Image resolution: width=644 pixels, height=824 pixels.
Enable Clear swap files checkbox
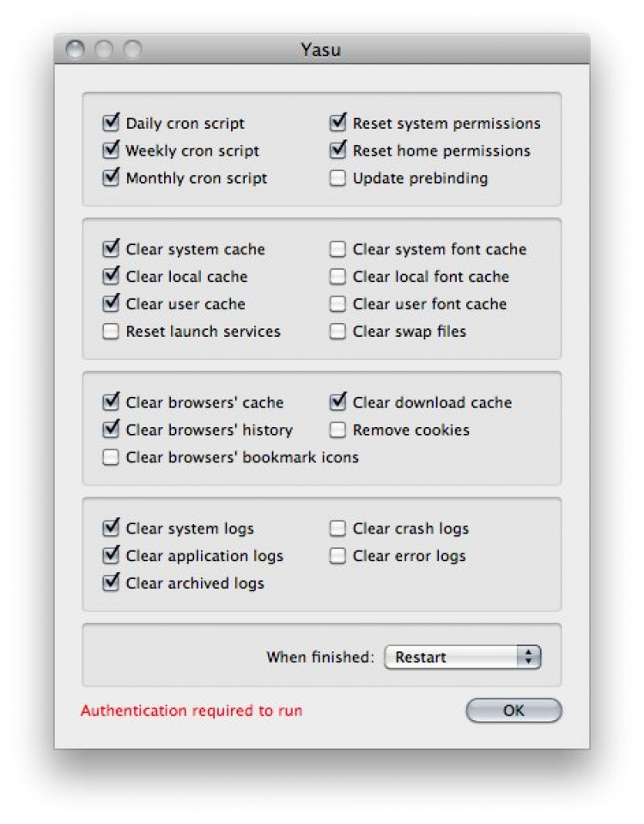point(337,332)
